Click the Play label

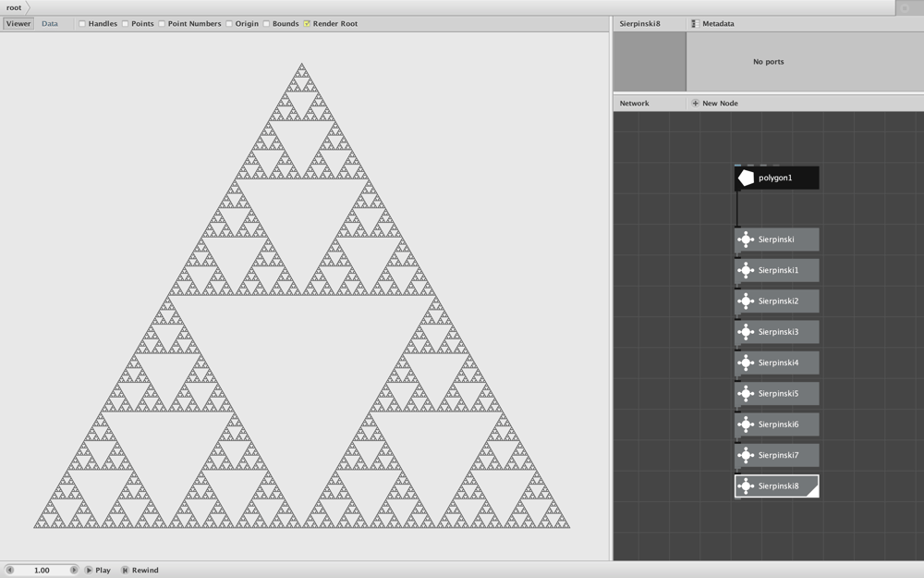pyautogui.click(x=103, y=571)
